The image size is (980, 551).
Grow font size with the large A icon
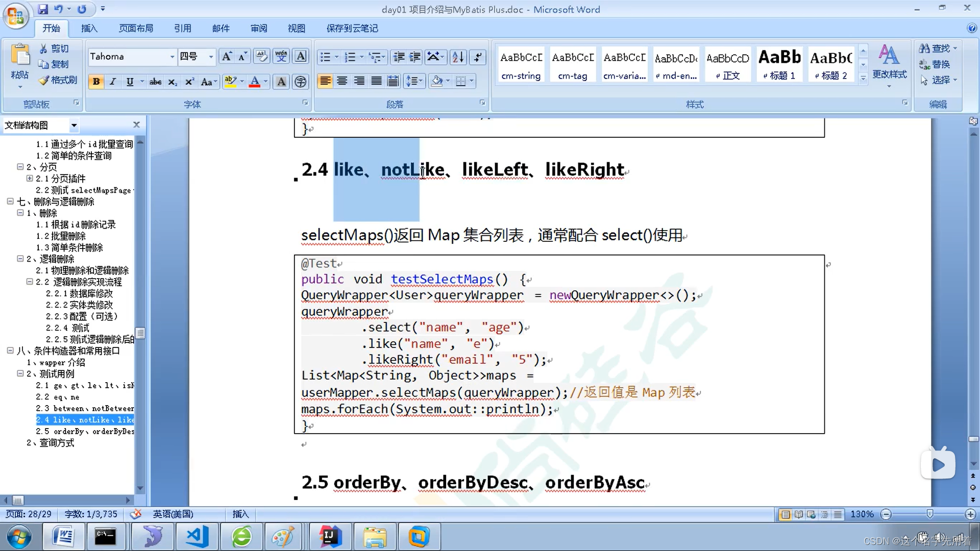pos(227,57)
